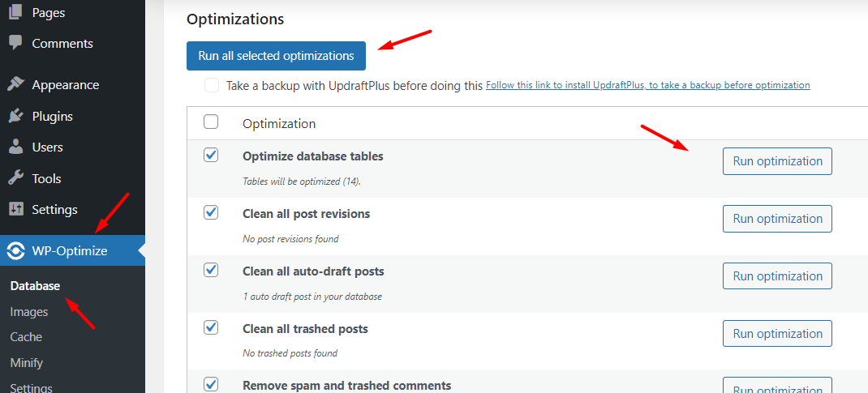
Task: Click Run all selected optimizations button
Action: click(276, 56)
